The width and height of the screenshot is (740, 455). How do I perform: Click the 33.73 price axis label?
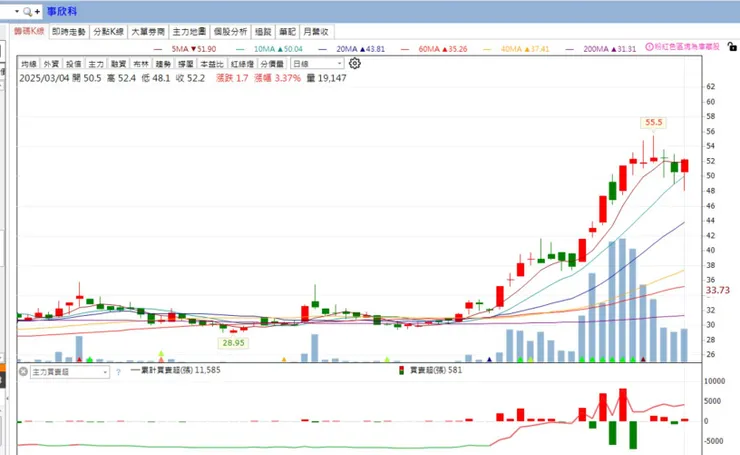718,290
